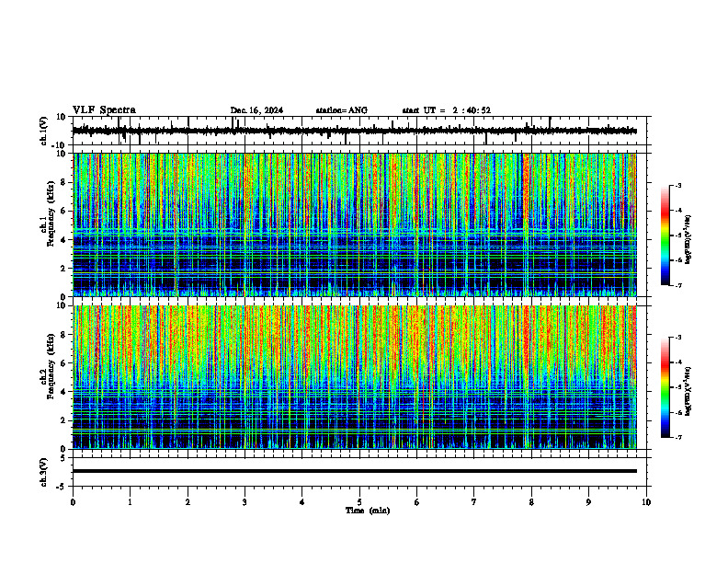The height and width of the screenshot is (563, 728).
Task: Click the ch.3 flat voltage trace line
Action: click(x=355, y=471)
